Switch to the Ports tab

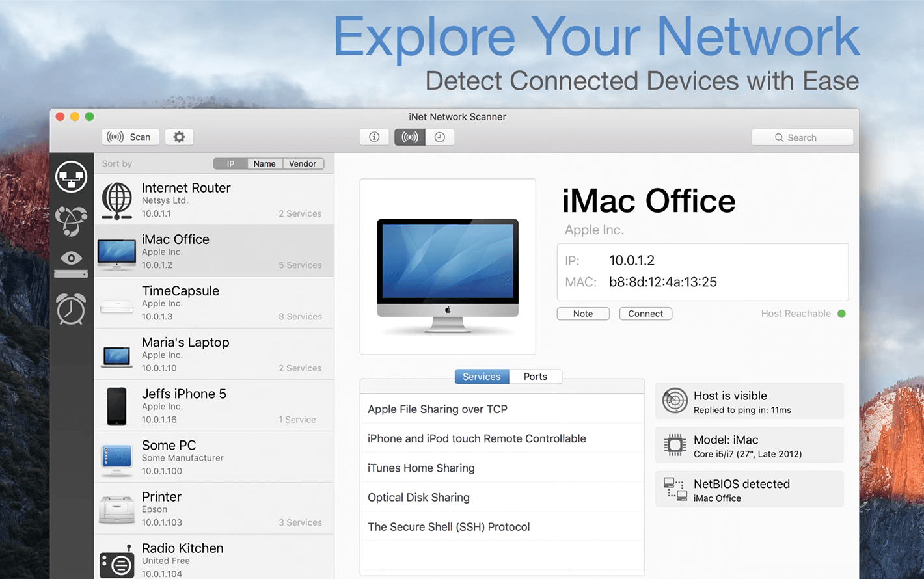click(x=536, y=377)
